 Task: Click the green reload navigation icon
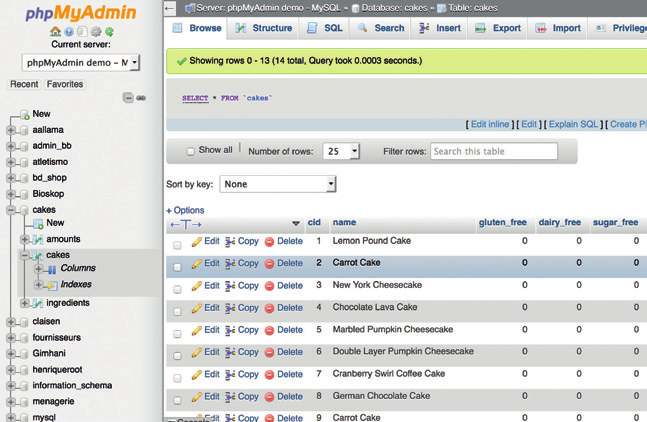(109, 31)
